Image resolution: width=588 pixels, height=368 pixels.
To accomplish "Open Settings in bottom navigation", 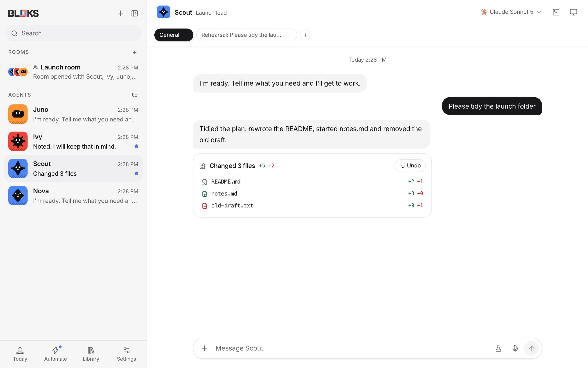I will pos(126,354).
